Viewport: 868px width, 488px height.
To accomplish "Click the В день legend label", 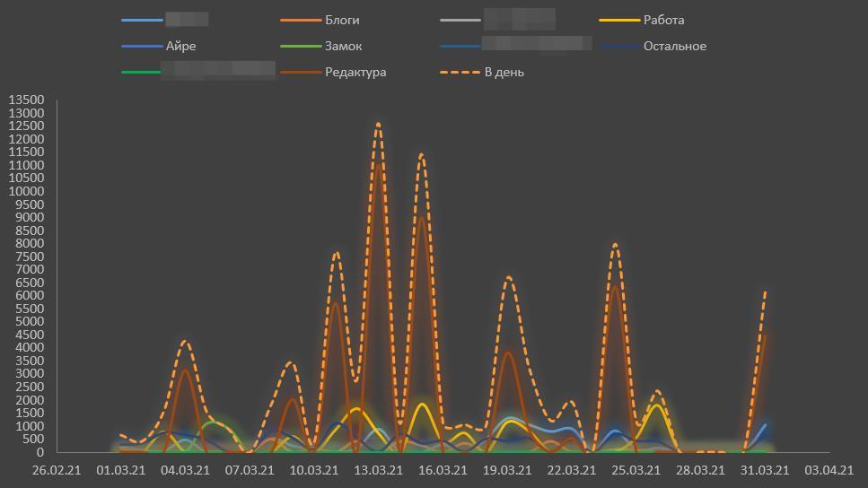I will point(504,72).
